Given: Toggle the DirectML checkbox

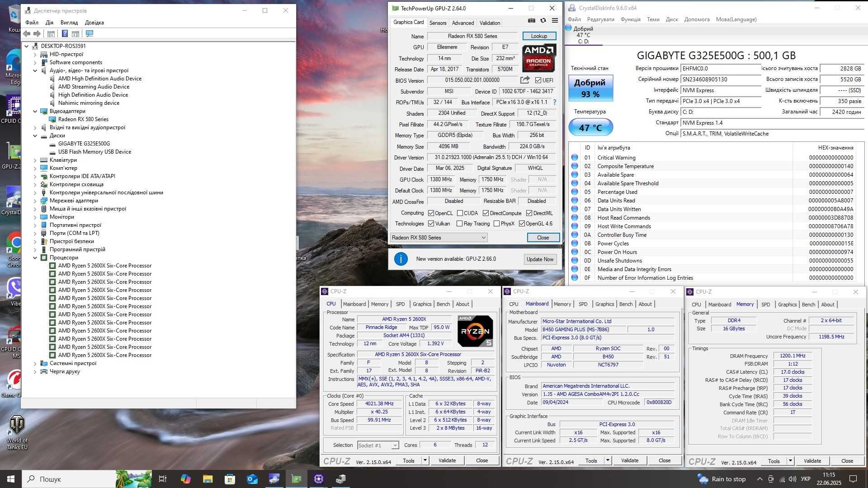Looking at the screenshot, I should tap(529, 213).
